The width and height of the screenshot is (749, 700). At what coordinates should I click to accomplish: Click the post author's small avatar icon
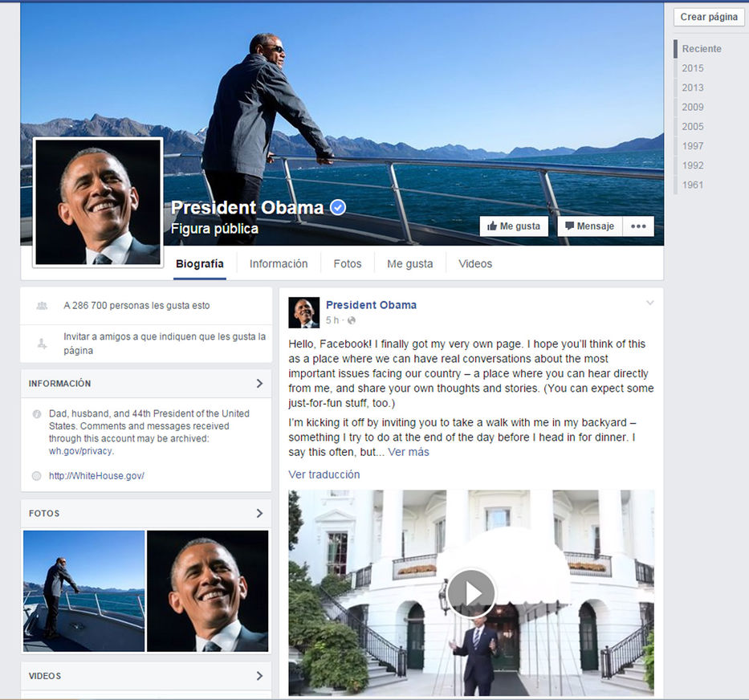pos(304,313)
